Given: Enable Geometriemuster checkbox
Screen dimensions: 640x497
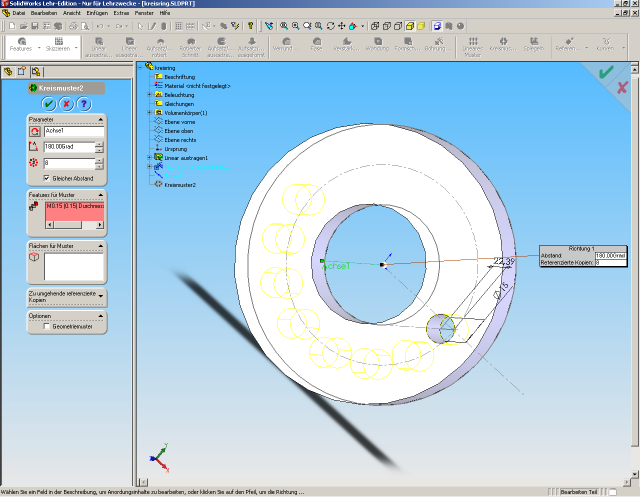Looking at the screenshot, I should 46,326.
